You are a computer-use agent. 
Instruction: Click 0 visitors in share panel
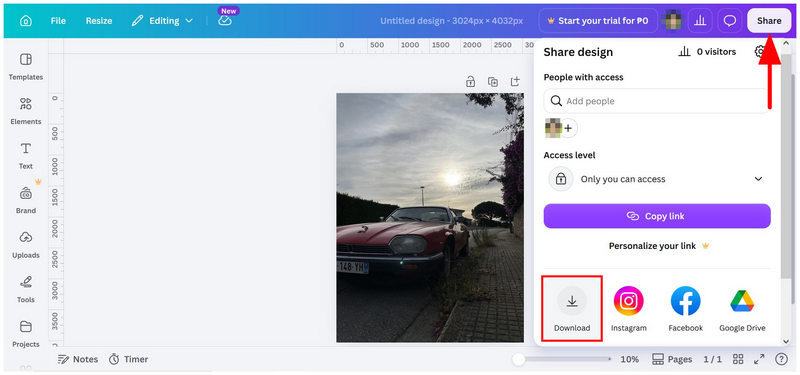(707, 52)
